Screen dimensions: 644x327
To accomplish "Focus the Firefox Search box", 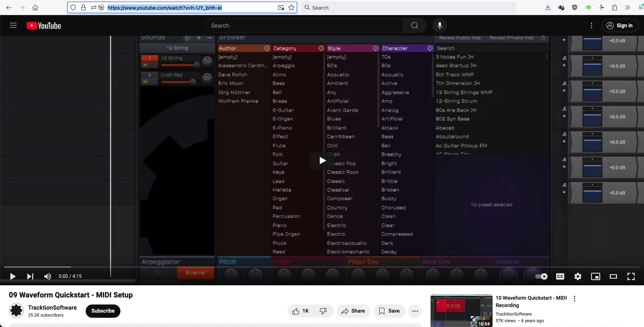I will [408, 7].
